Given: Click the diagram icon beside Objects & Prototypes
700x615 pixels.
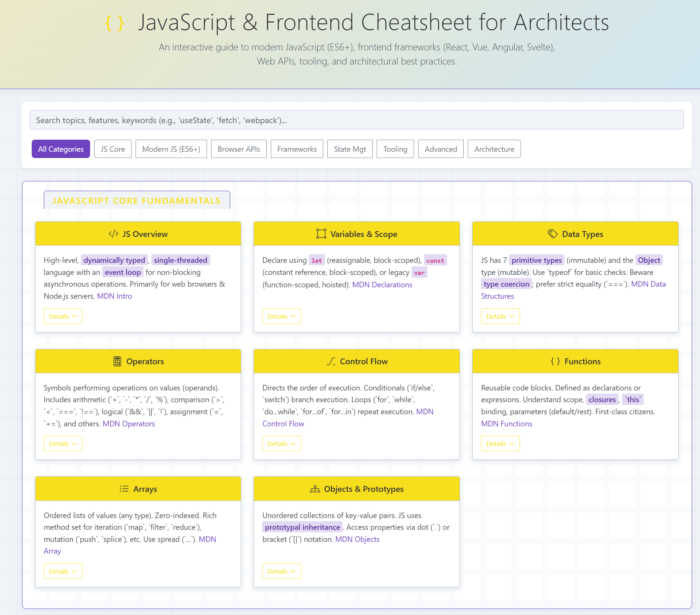Looking at the screenshot, I should click(x=315, y=489).
